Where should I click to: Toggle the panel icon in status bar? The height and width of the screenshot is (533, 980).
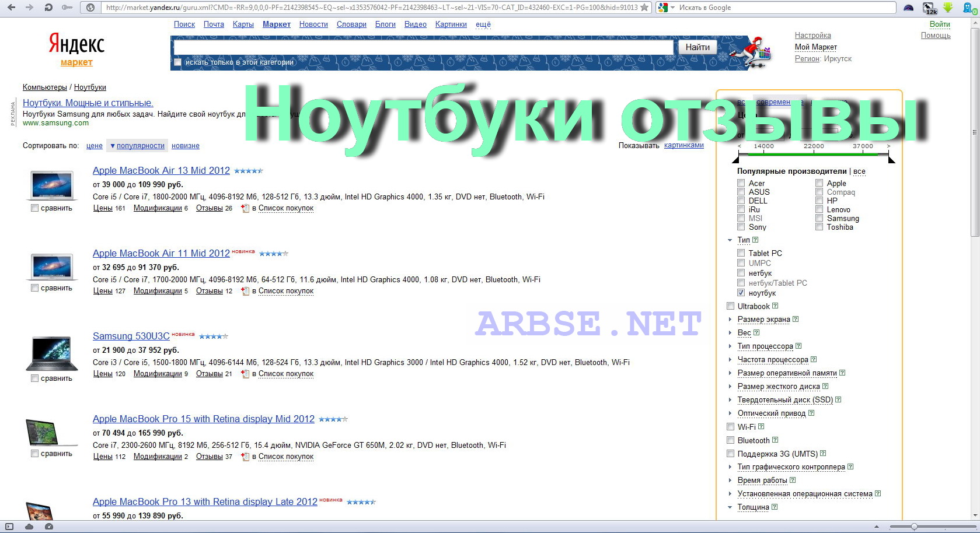point(9,527)
